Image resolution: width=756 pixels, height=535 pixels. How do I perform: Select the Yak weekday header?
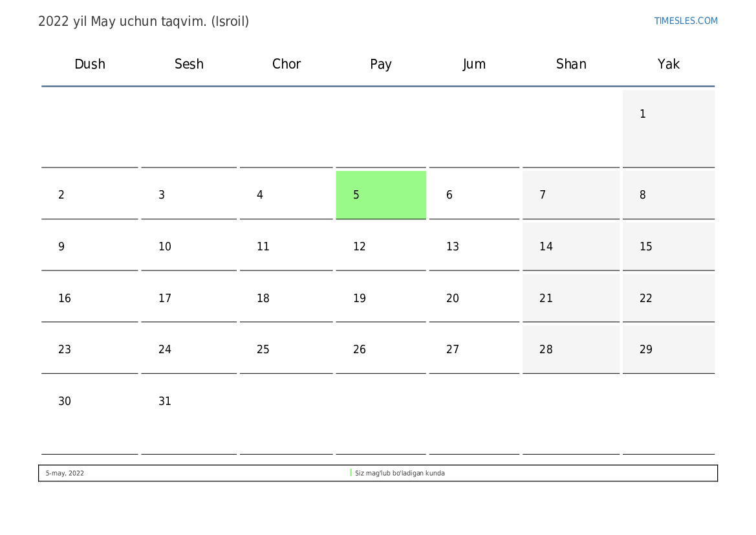669,64
